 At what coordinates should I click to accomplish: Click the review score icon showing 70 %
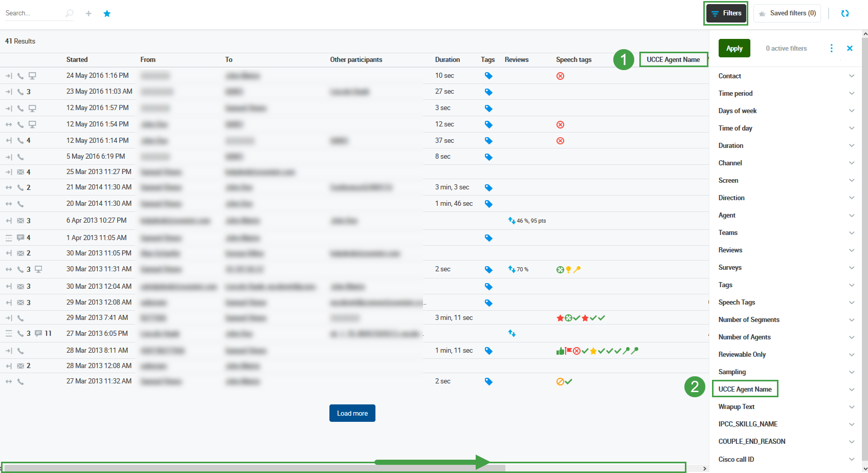click(512, 269)
